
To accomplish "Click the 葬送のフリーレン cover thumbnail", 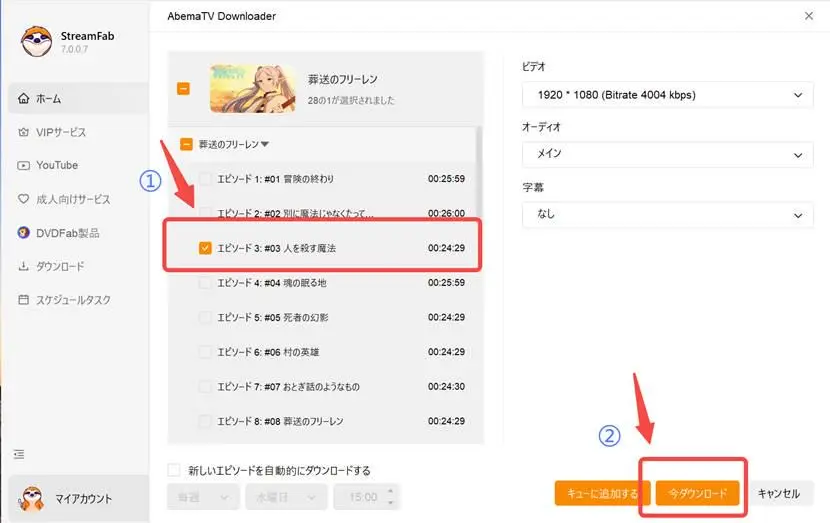I will point(253,88).
